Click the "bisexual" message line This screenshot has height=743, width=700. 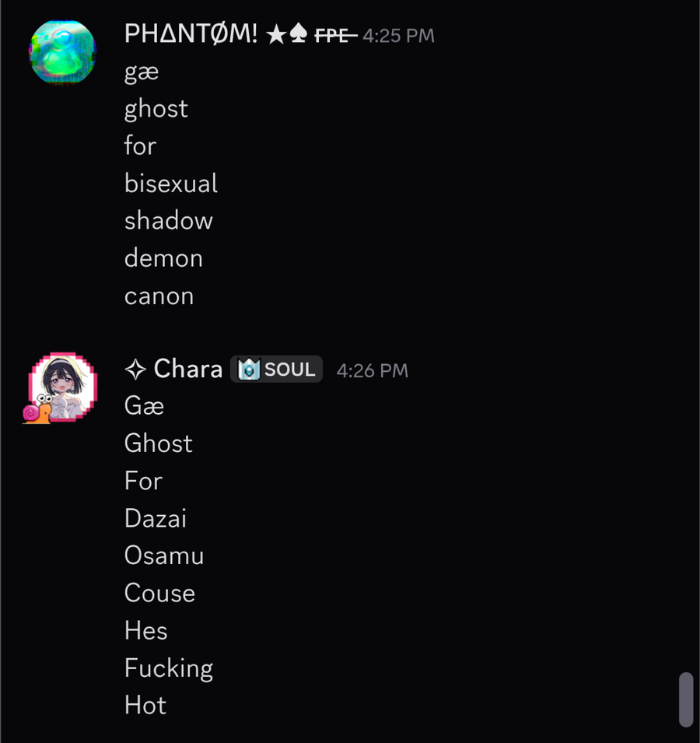tap(171, 183)
